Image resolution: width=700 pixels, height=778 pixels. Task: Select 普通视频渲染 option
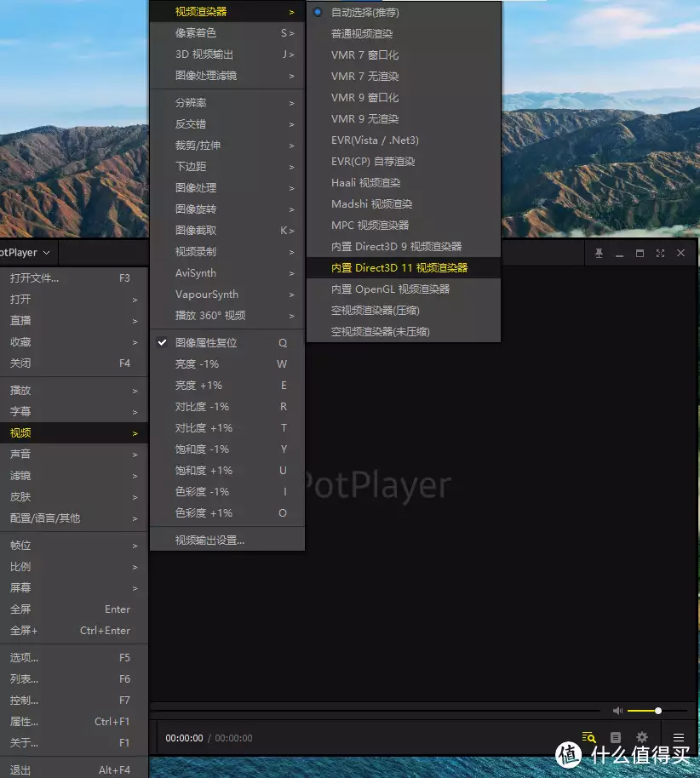tap(404, 34)
